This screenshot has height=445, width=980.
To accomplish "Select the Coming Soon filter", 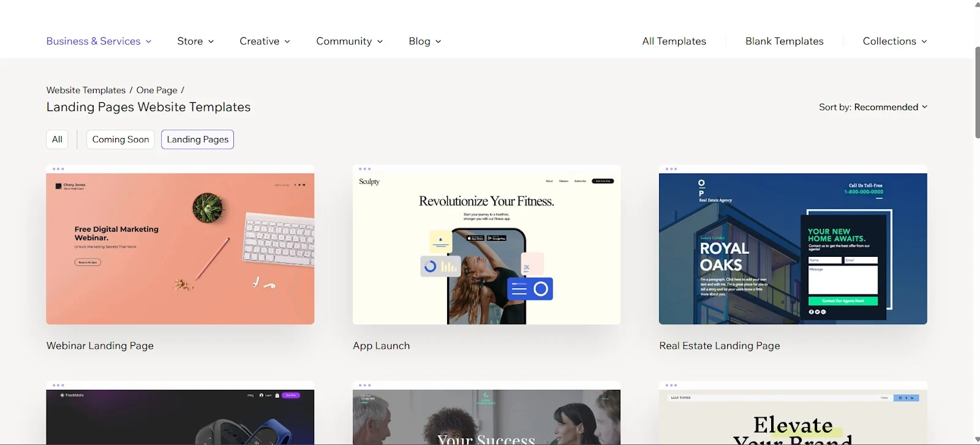I will pos(121,139).
